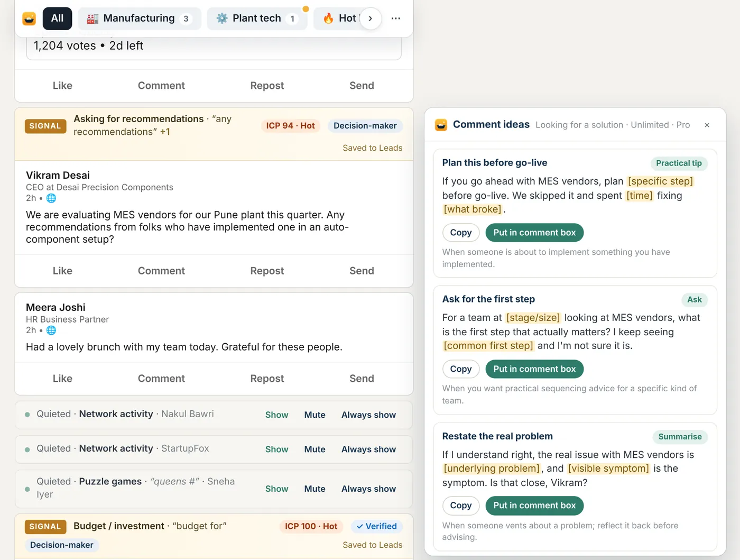The height and width of the screenshot is (560, 740).
Task: Show the quieted Nakul Bawri post
Action: [276, 415]
